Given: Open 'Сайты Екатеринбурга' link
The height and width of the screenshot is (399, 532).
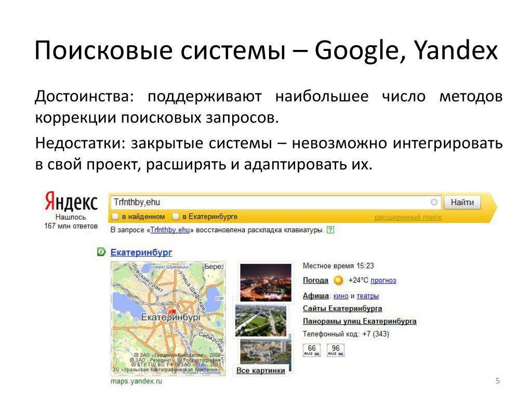Looking at the screenshot, I should pos(342,309).
